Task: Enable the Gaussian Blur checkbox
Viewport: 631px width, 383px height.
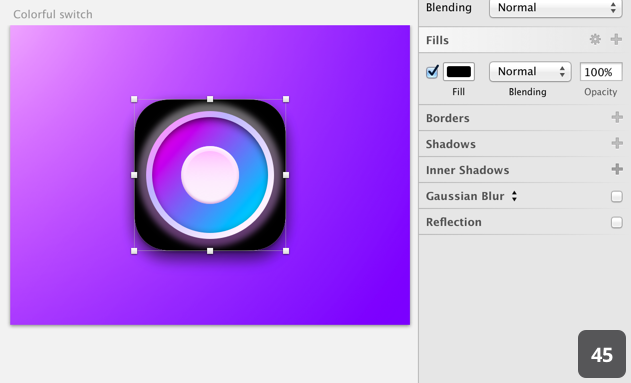Action: (617, 196)
